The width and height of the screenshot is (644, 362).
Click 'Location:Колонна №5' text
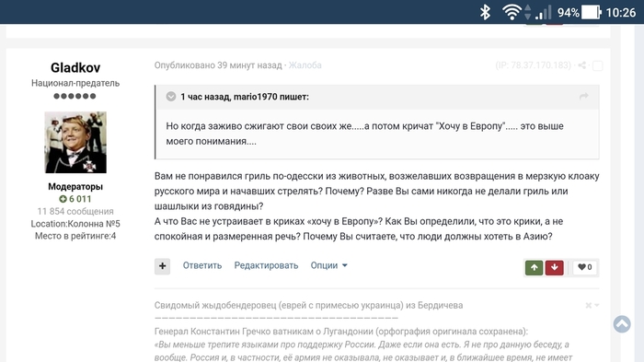75,224
